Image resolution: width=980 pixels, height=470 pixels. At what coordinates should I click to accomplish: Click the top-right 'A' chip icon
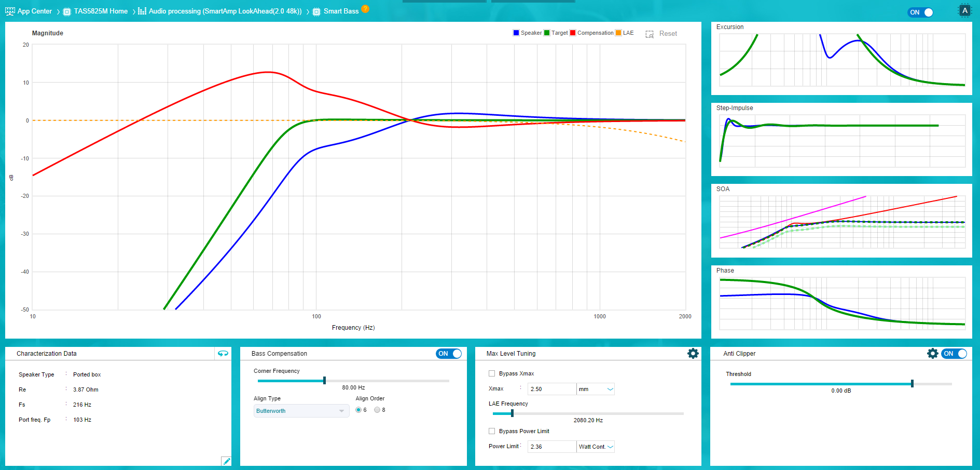964,11
